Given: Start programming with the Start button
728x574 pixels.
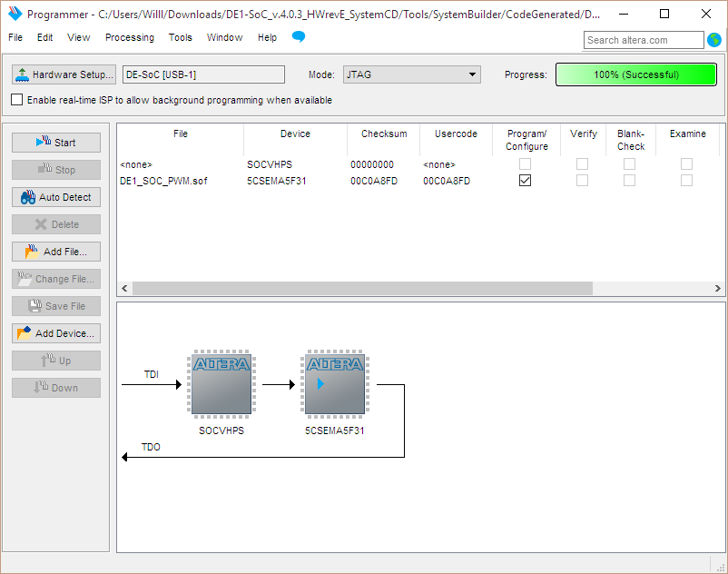Looking at the screenshot, I should (x=56, y=143).
